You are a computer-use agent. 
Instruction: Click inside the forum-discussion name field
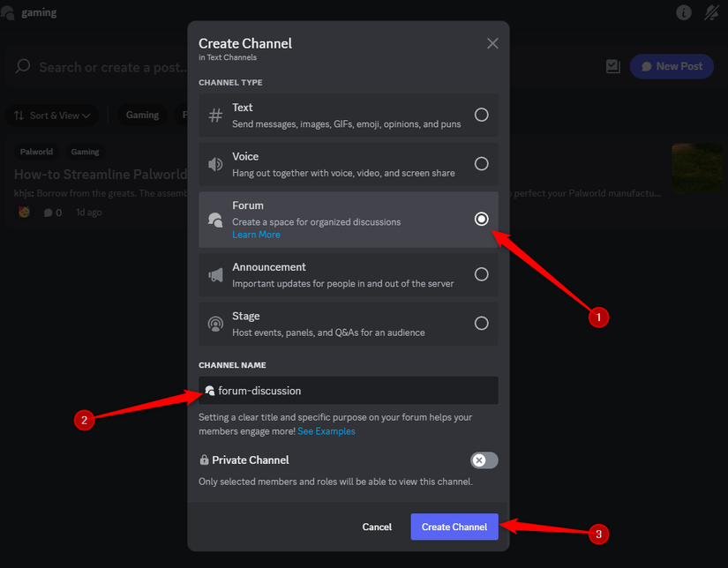(x=348, y=390)
